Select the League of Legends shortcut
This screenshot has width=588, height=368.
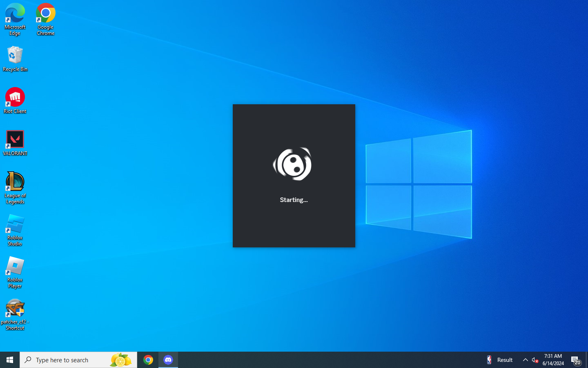coord(15,188)
